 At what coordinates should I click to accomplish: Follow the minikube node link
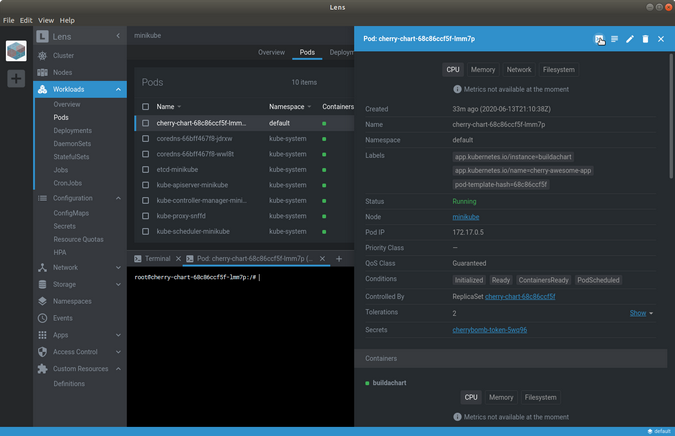pos(465,217)
